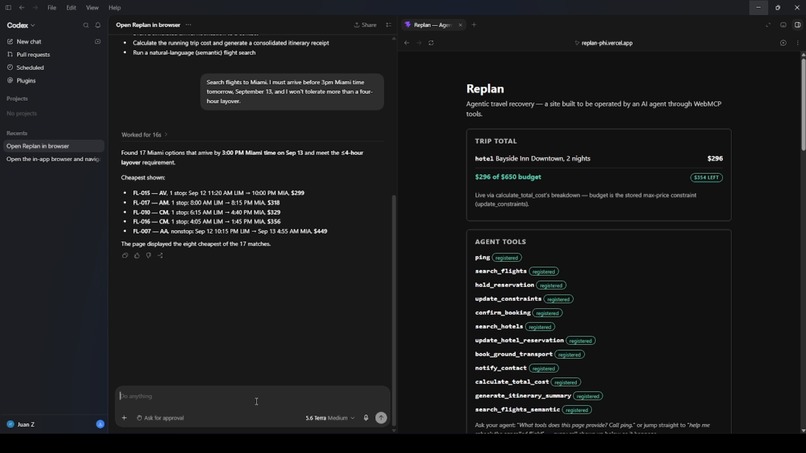Click the notify_contact tool name
The width and height of the screenshot is (806, 453).
click(x=501, y=368)
